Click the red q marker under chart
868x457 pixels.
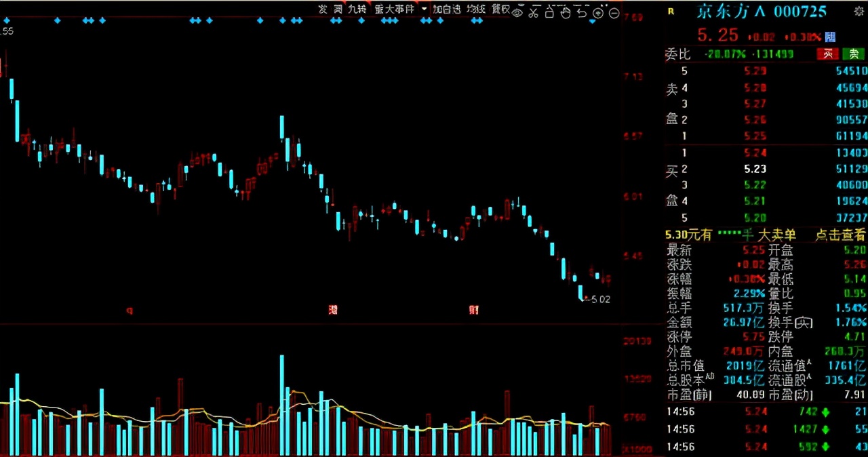pyautogui.click(x=130, y=311)
